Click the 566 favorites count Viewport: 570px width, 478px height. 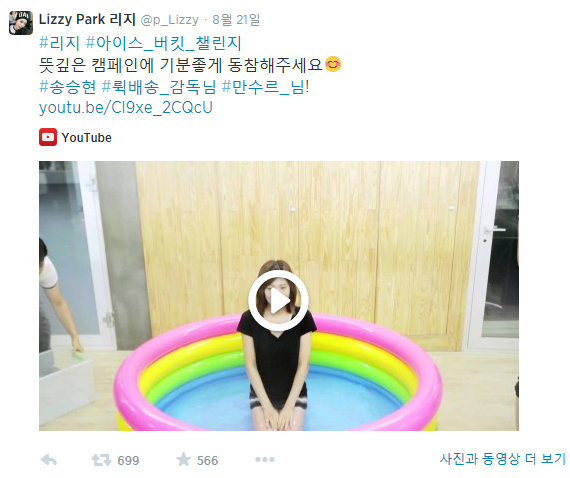tap(207, 461)
